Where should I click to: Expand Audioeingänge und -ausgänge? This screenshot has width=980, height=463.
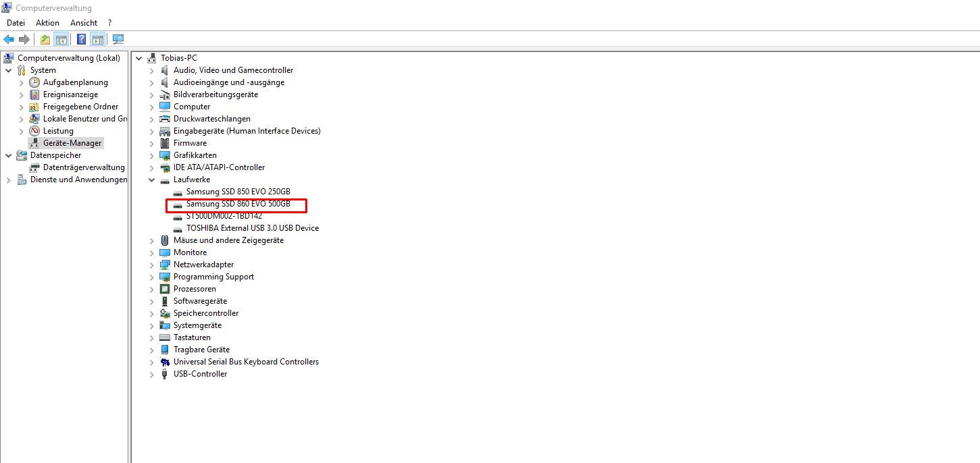point(152,82)
